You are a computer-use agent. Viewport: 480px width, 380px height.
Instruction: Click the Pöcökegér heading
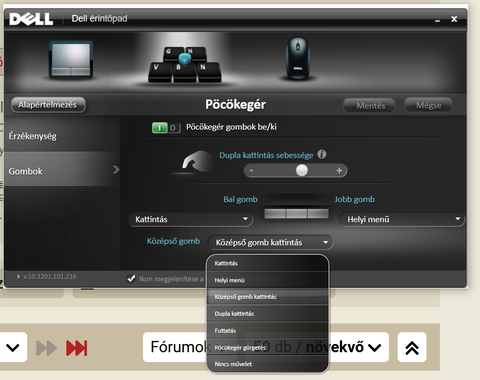pyautogui.click(x=235, y=104)
